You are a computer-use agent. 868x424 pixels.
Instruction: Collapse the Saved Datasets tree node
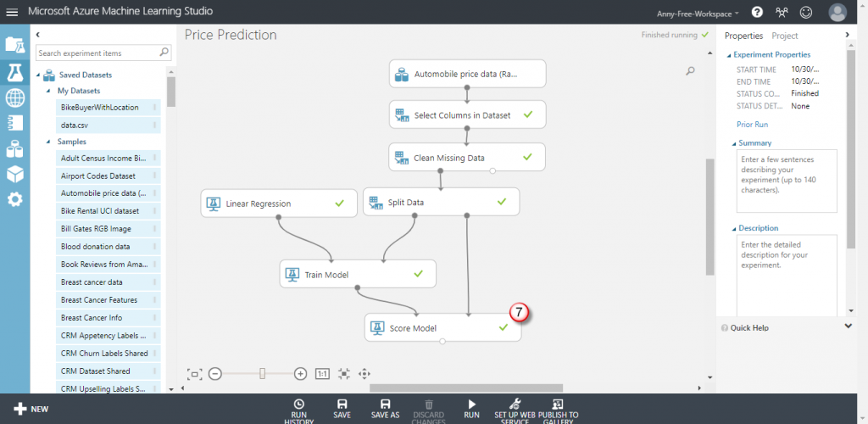click(x=39, y=75)
